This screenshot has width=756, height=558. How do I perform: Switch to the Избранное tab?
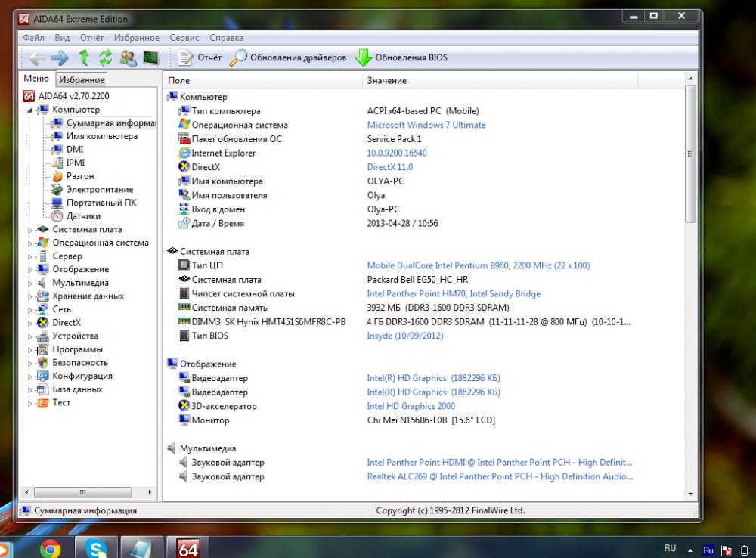[82, 78]
